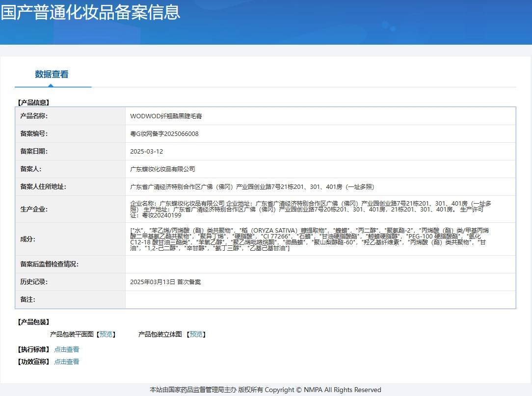Click the 备注 row label
This screenshot has height=396, width=532.
[x=28, y=299]
